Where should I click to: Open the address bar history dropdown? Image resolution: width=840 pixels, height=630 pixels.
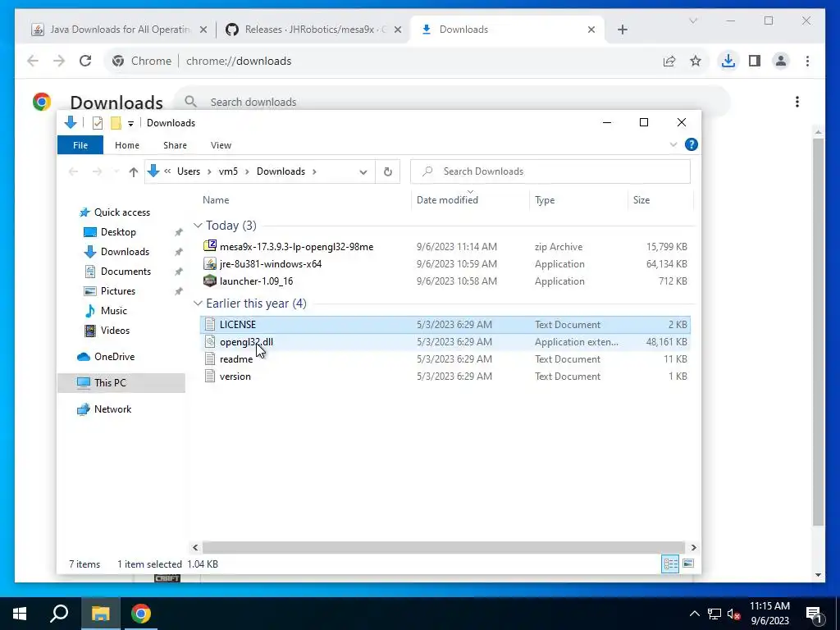point(363,172)
